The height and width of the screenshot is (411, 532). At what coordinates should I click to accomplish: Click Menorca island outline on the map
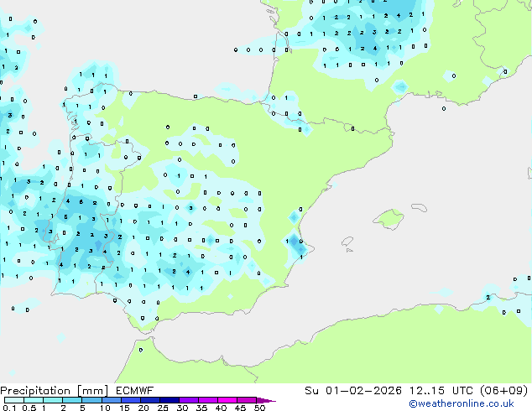(x=419, y=207)
